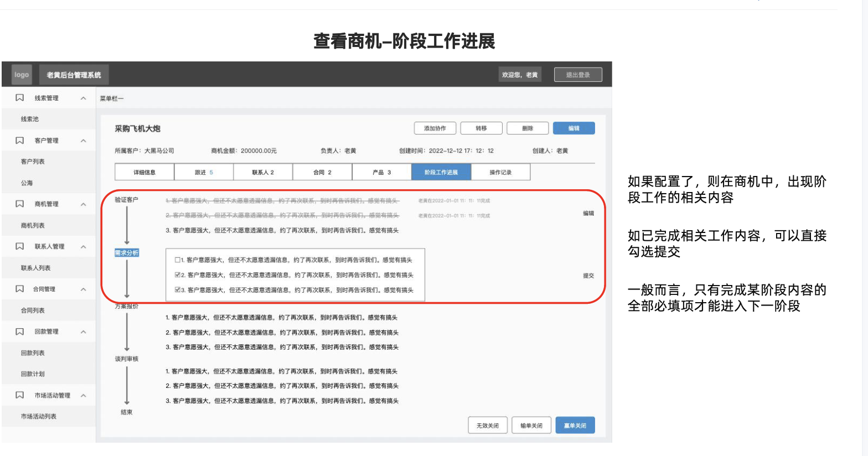Click the 创建时间 2022-12-12 text
This screenshot has width=868, height=456.
446,151
